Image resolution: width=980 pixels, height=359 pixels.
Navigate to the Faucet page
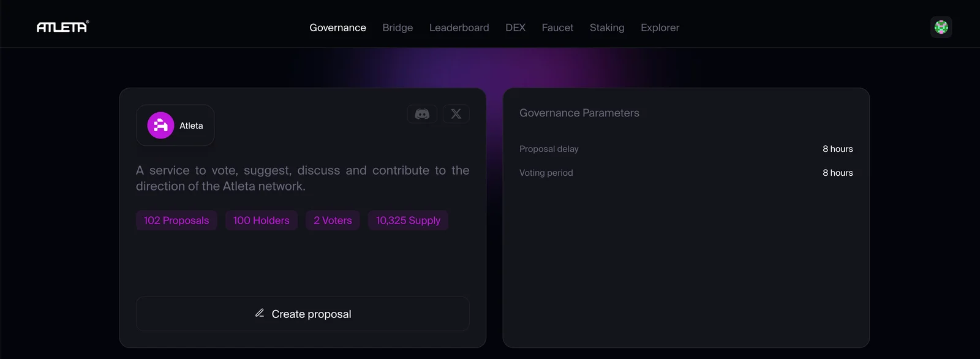point(557,28)
